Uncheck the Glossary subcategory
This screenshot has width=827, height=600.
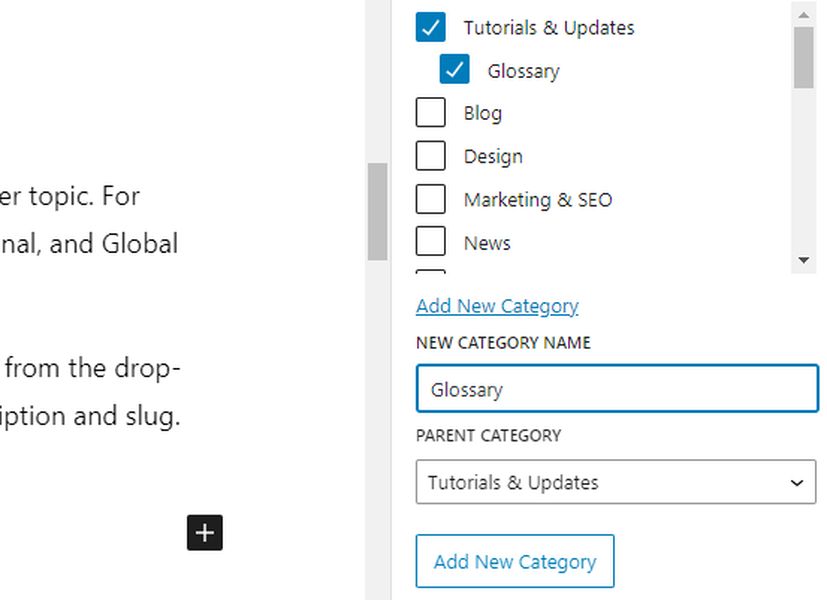tap(456, 70)
